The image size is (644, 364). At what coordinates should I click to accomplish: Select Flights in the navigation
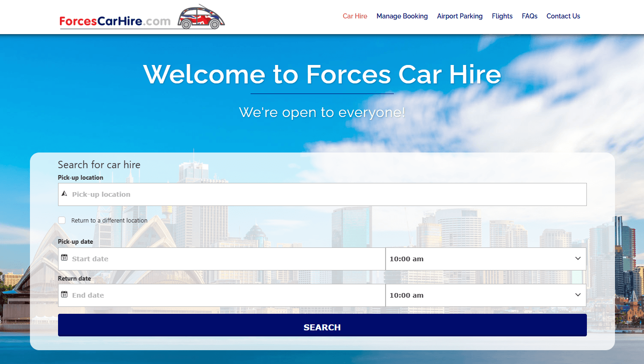coord(502,16)
